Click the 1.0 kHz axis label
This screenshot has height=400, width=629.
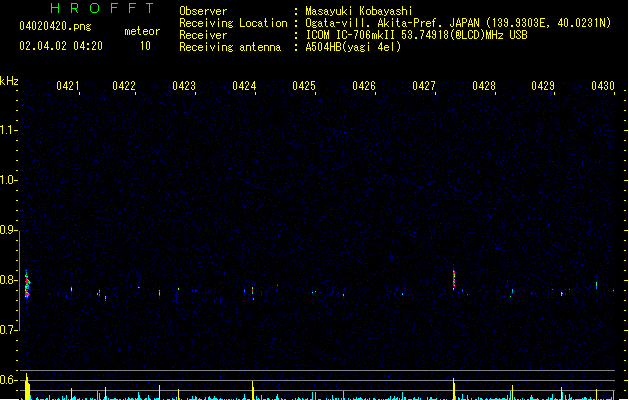click(x=8, y=180)
